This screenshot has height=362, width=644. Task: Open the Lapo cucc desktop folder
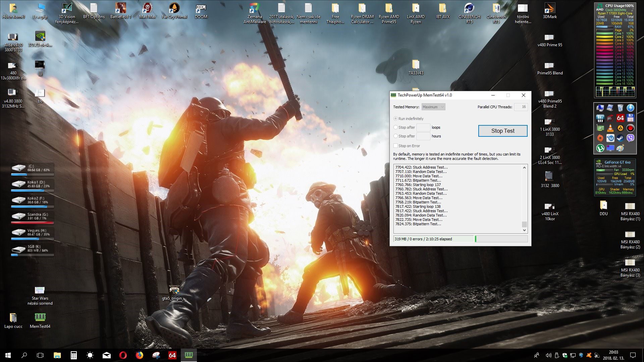point(13,320)
